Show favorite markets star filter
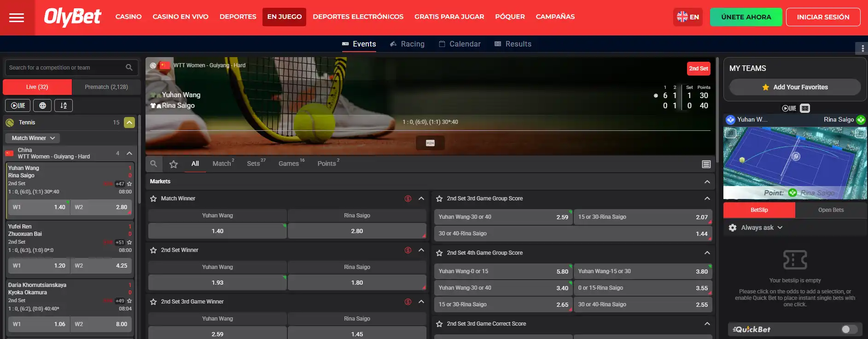Viewport: 868px width, 339px height. pyautogui.click(x=174, y=164)
